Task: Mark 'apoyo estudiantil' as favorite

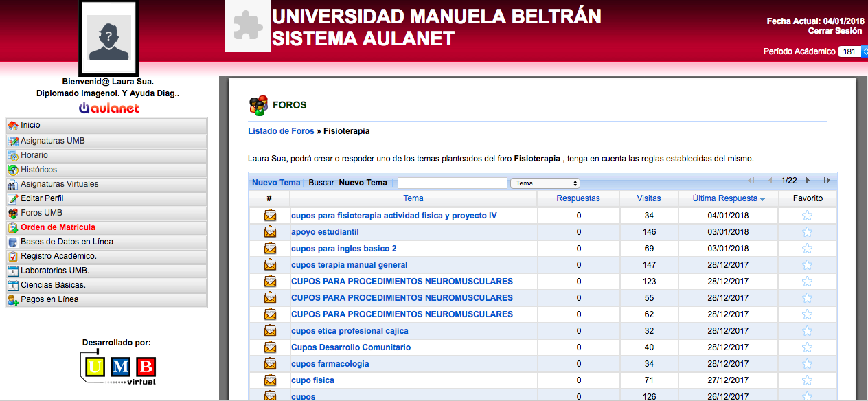Action: coord(807,231)
